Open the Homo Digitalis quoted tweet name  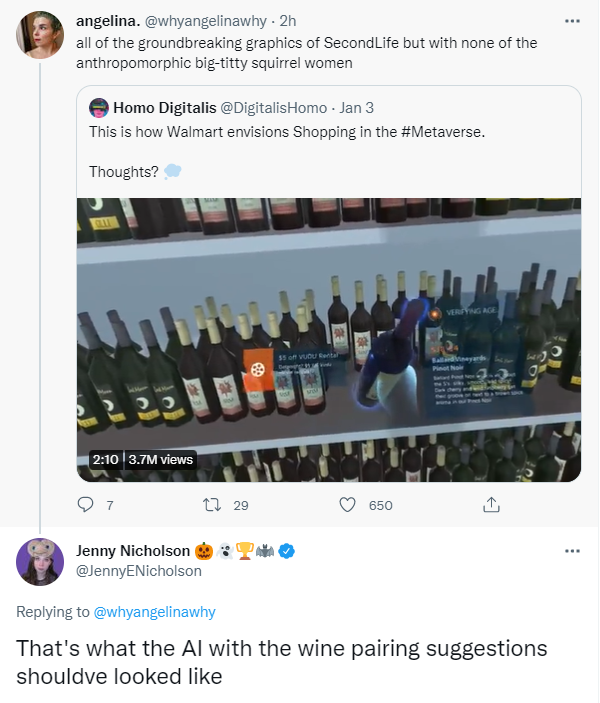(x=161, y=106)
